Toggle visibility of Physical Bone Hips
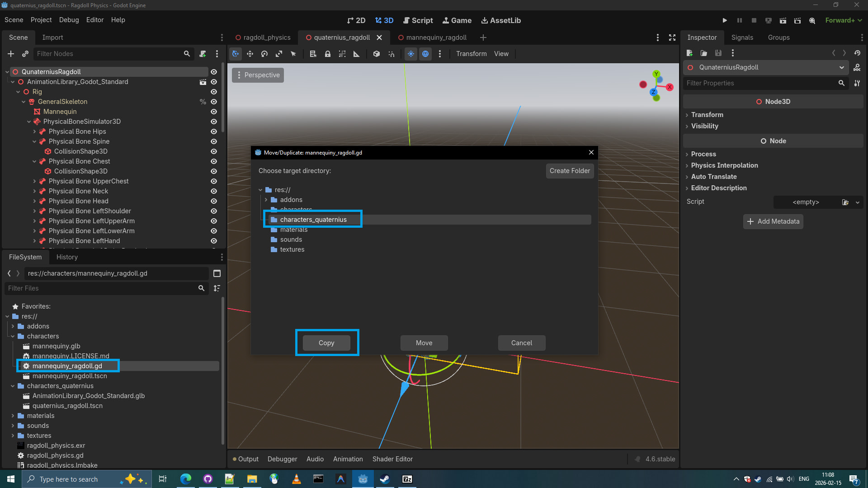 pos(214,131)
